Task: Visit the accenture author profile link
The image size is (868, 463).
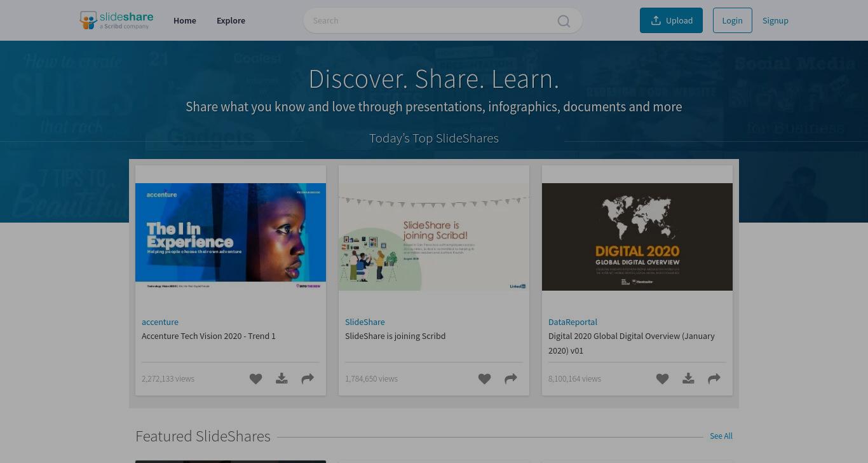Action: (160, 322)
